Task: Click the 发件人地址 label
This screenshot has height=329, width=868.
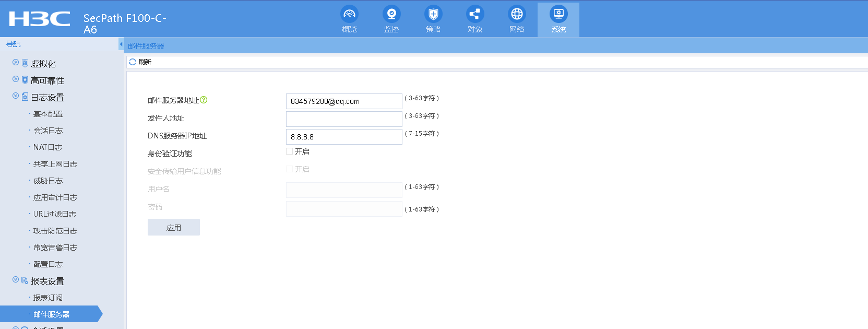Action: pos(166,118)
